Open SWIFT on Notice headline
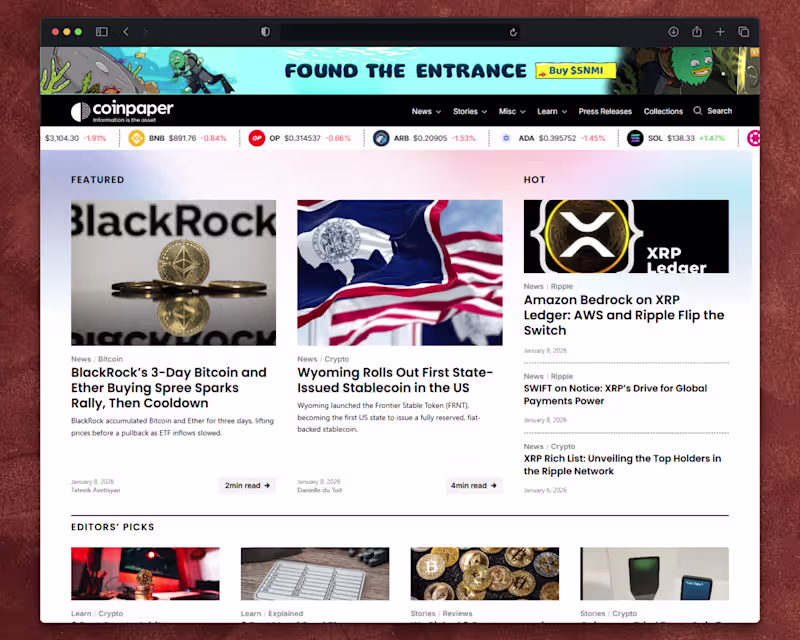800x640 pixels. click(615, 395)
